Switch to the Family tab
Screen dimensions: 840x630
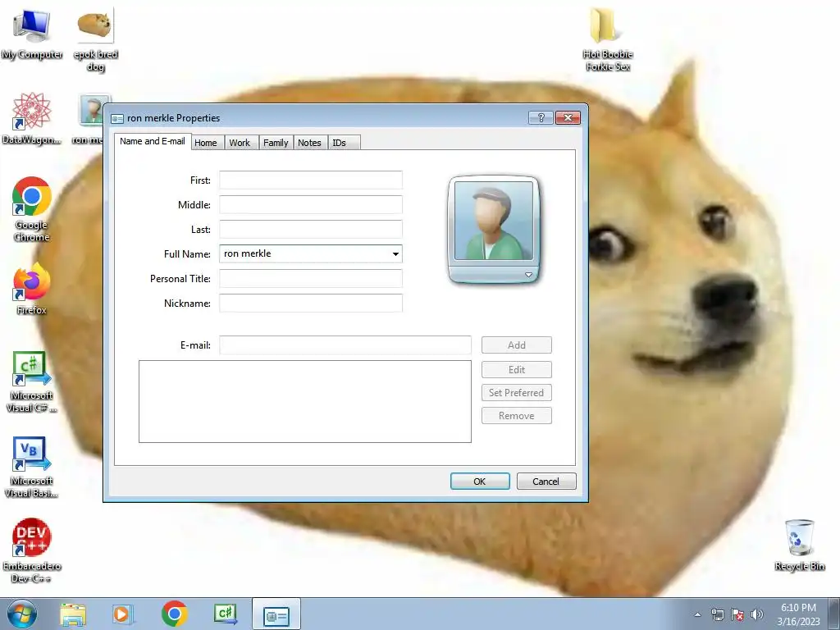pyautogui.click(x=276, y=143)
